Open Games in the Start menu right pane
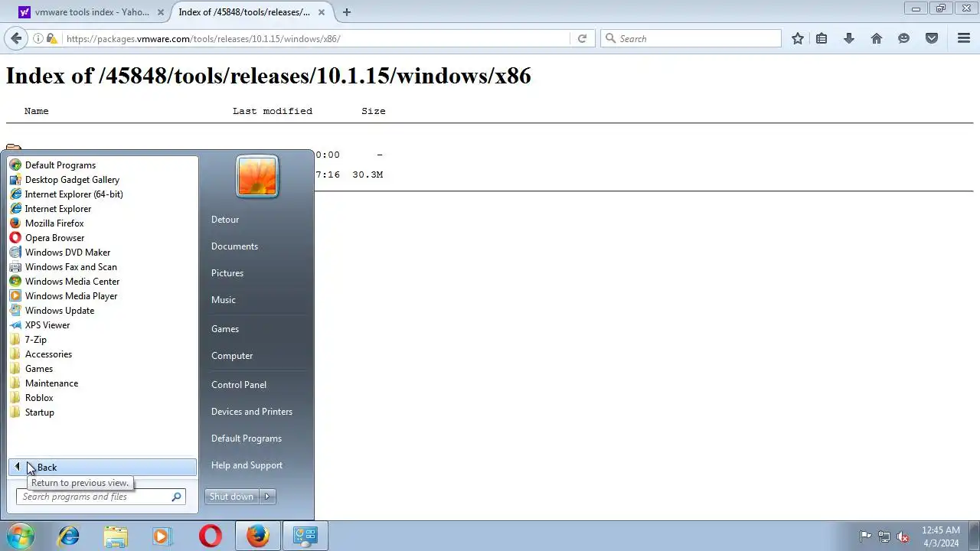 (x=225, y=329)
